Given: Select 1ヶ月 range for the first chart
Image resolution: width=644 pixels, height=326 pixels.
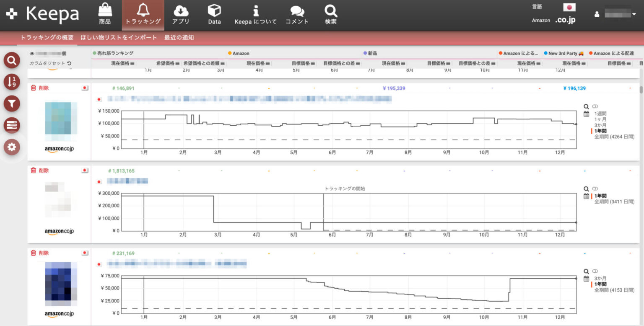Looking at the screenshot, I should click(x=600, y=119).
